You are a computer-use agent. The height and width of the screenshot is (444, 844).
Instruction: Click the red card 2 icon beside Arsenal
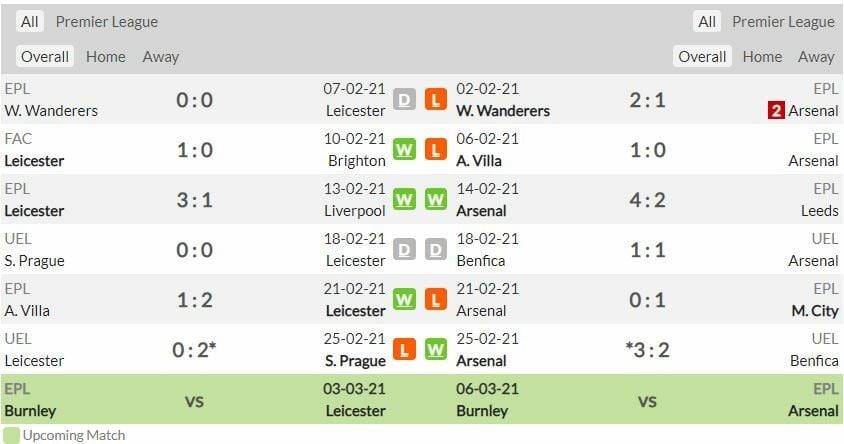(x=776, y=110)
